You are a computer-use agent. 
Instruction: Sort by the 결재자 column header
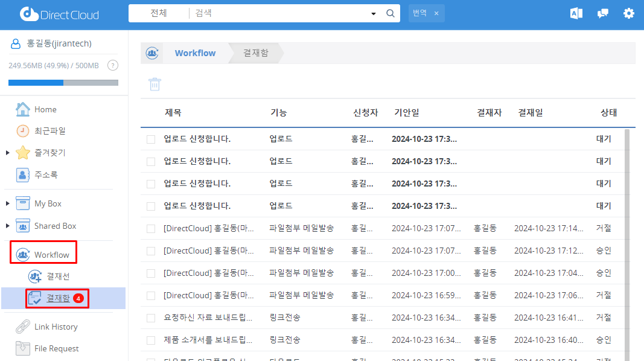[489, 112]
